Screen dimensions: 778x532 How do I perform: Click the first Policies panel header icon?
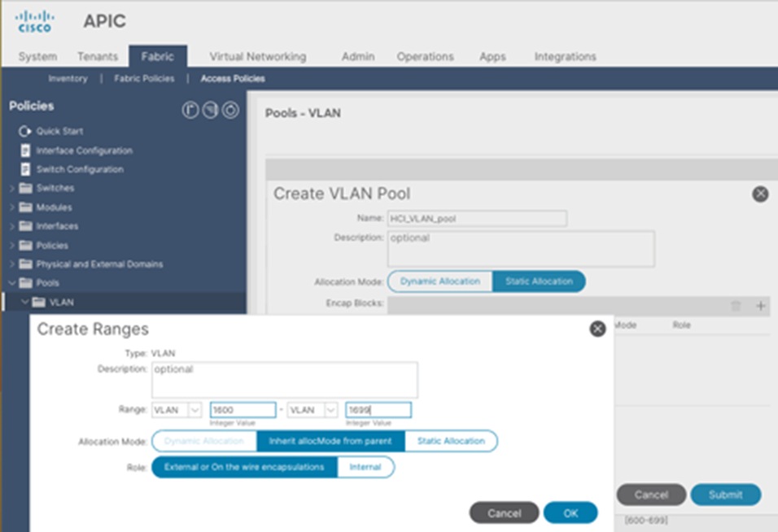click(x=190, y=110)
